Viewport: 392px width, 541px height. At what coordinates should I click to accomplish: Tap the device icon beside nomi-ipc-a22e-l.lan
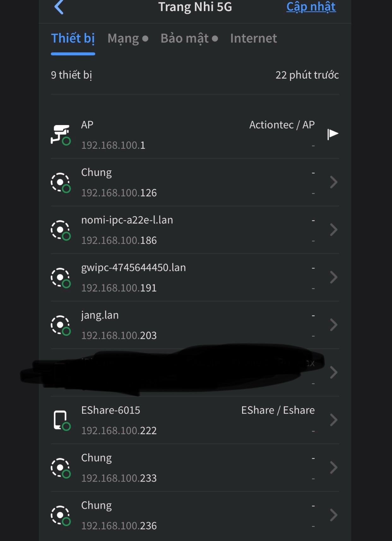tap(61, 230)
